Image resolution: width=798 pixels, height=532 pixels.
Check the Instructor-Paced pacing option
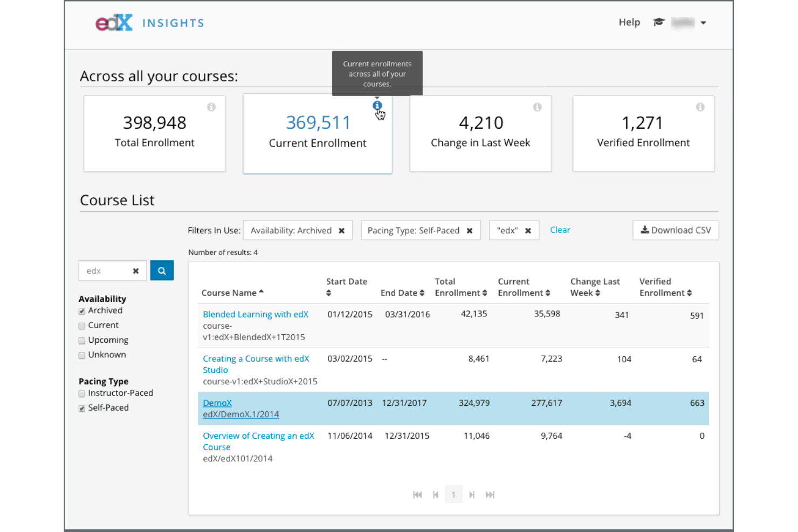81,393
